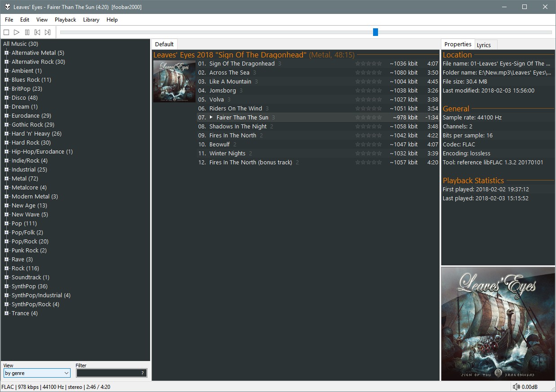Screen dimensions: 556x392
Task: Select Disco (48) genre
Action: [x=25, y=98]
